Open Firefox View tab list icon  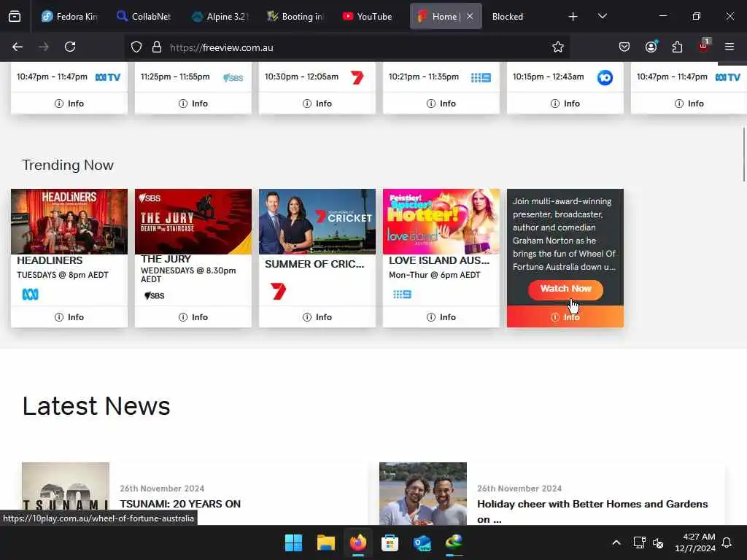click(x=15, y=17)
